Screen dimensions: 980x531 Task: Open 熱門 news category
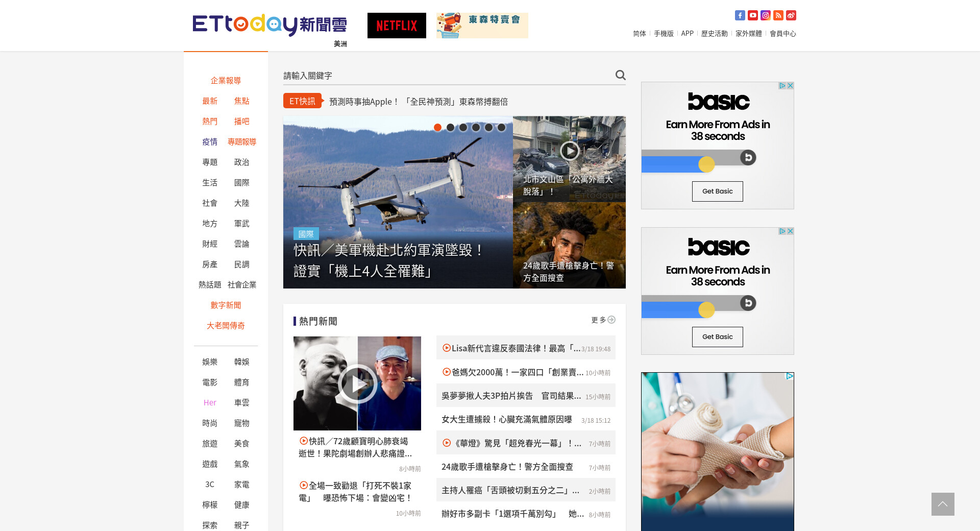tap(210, 122)
